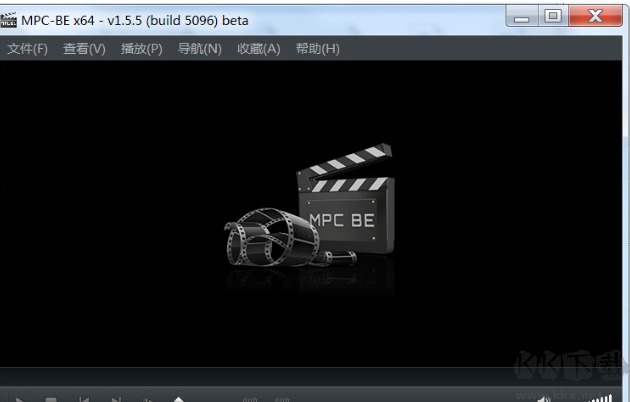Open the 文件(F) menu
The image size is (630, 402).
tap(27, 49)
